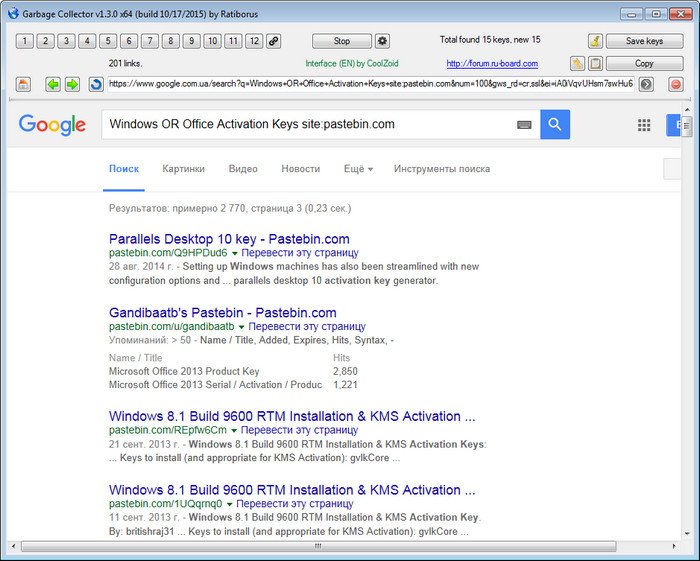This screenshot has width=700, height=561.
Task: Open Gandibaatb's Pastebin result
Action: point(223,312)
